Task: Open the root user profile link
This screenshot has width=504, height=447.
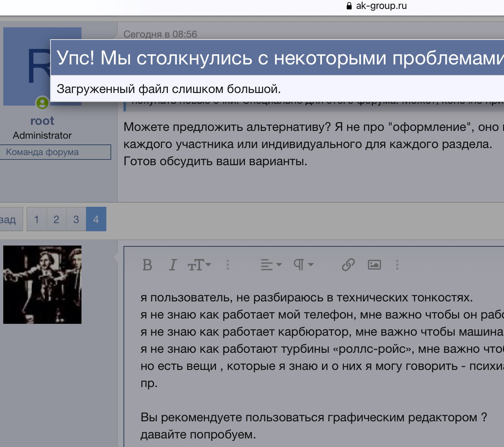Action: click(42, 121)
